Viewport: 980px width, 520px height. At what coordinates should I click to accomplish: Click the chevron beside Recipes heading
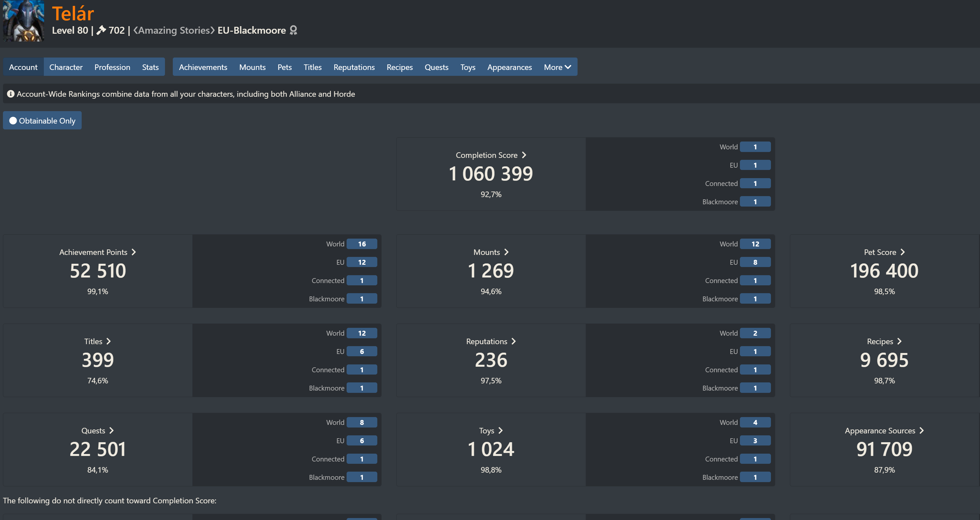899,341
